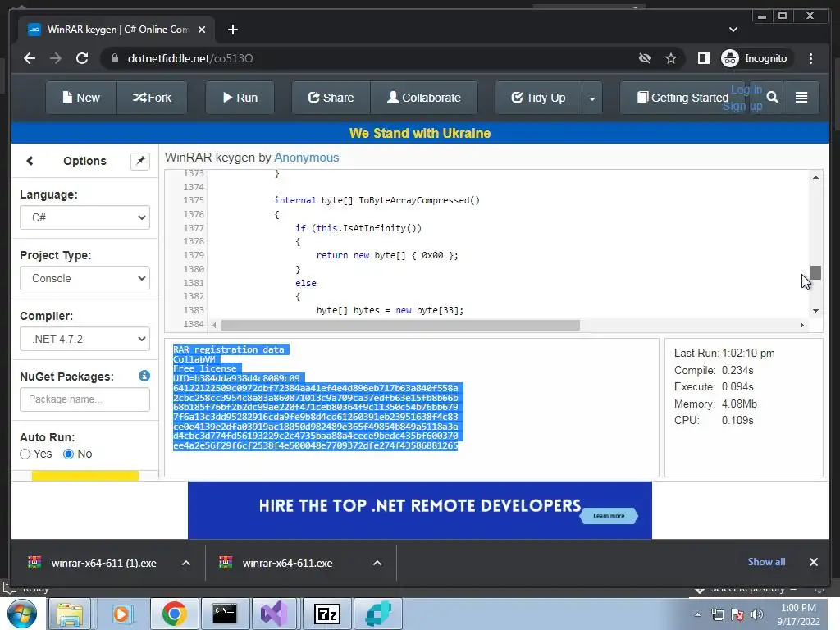Click the site padlock icon

click(114, 58)
